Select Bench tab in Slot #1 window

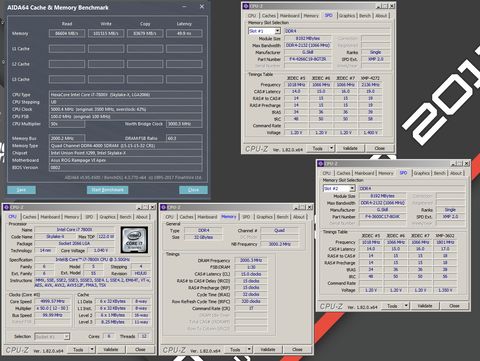[365, 16]
